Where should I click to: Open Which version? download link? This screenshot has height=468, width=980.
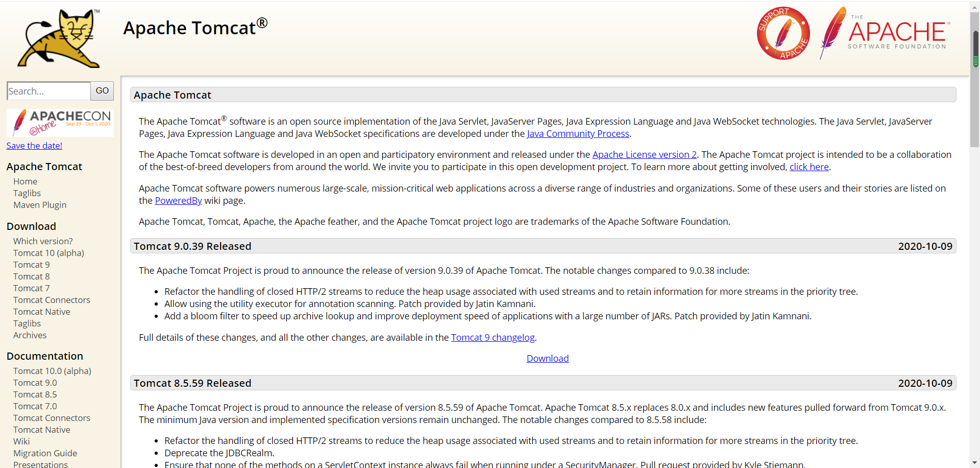coord(43,241)
